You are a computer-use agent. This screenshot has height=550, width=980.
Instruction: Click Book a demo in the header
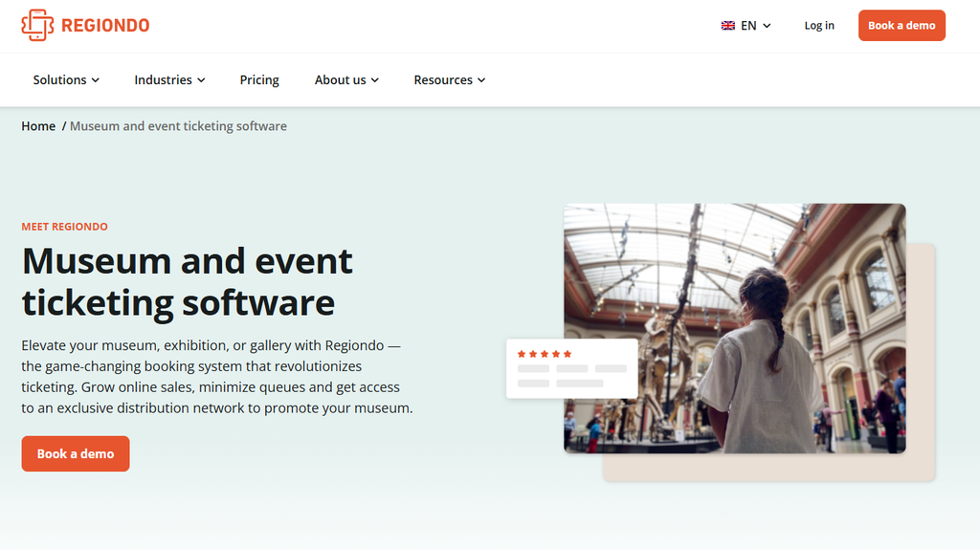tap(902, 26)
